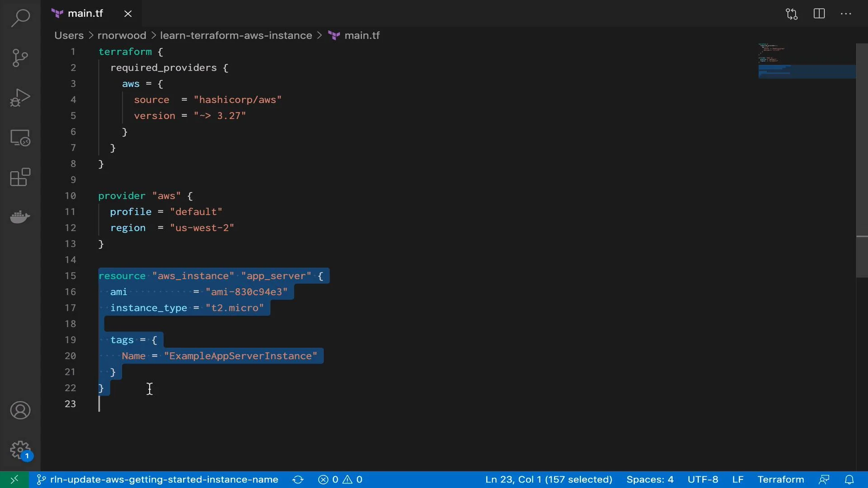This screenshot has width=868, height=488.
Task: Click the "~> 3.27" version string
Action: point(220,116)
